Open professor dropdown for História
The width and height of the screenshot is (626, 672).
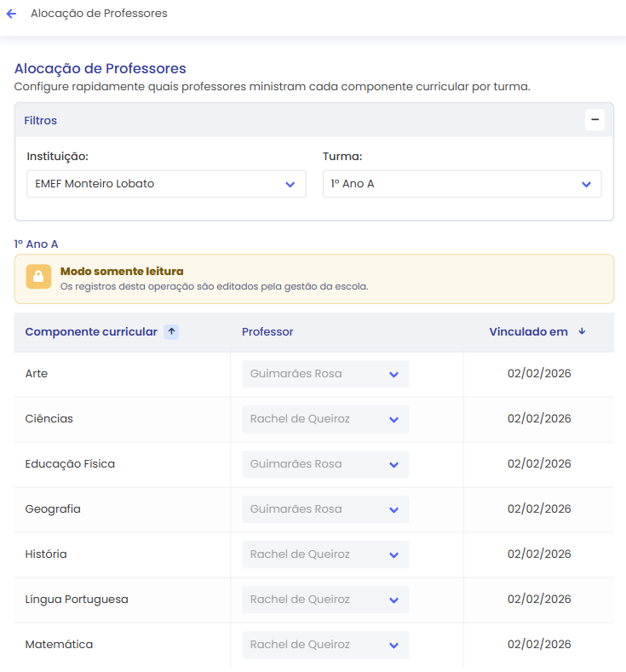[325, 554]
